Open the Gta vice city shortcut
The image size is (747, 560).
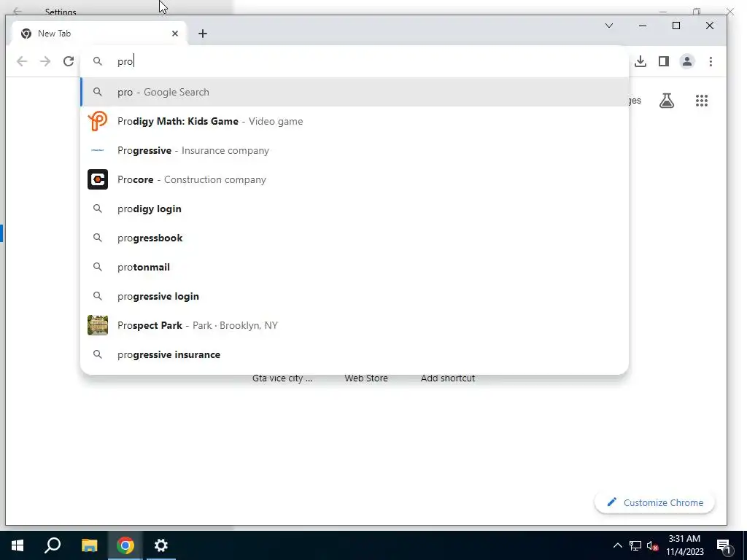coord(282,378)
